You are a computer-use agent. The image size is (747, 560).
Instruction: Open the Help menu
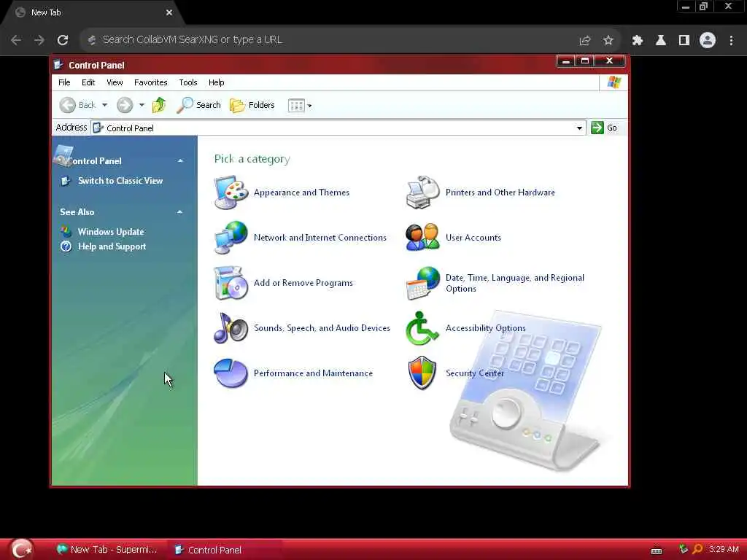pyautogui.click(x=216, y=82)
